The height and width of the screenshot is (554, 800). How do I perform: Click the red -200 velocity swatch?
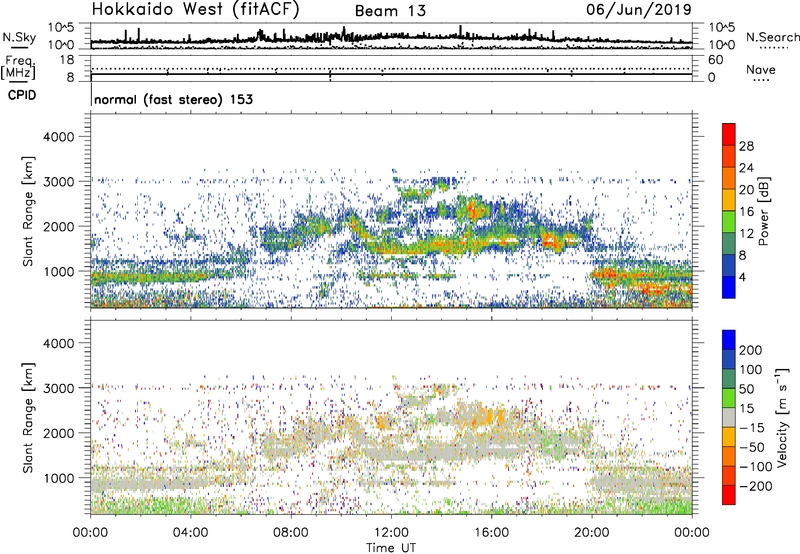pos(729,495)
